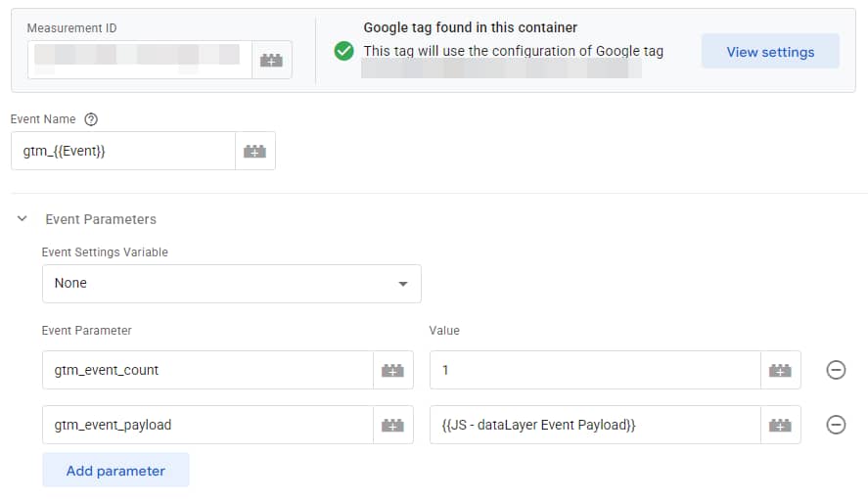Click the value field containing 1
The width and height of the screenshot is (868, 502).
click(x=594, y=370)
